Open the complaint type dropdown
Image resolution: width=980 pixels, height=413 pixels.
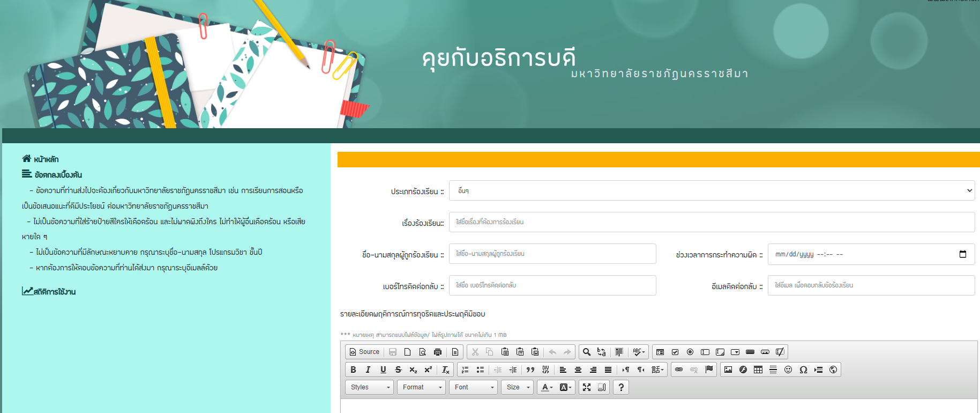pyautogui.click(x=712, y=190)
